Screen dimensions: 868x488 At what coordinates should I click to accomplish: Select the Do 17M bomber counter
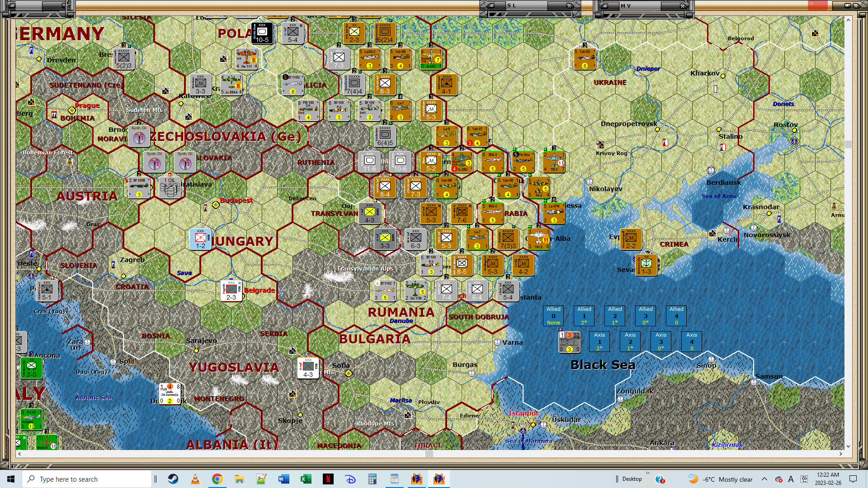click(x=415, y=291)
